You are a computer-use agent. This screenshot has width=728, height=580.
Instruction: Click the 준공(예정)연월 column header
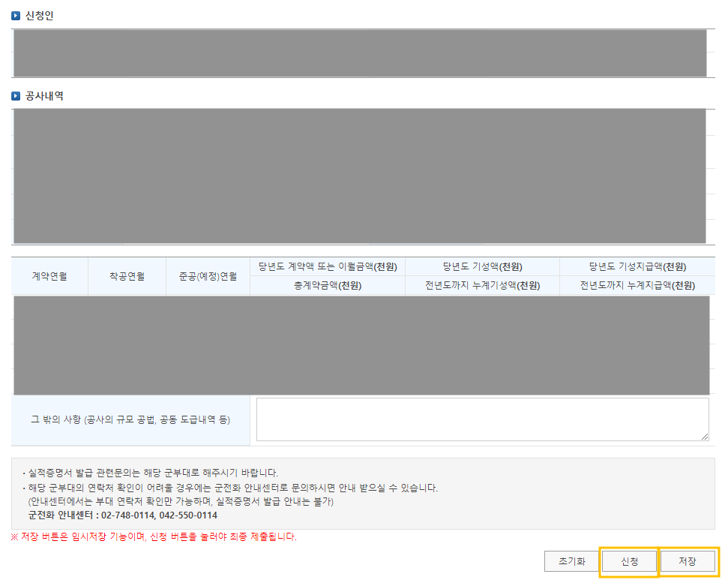point(208,277)
